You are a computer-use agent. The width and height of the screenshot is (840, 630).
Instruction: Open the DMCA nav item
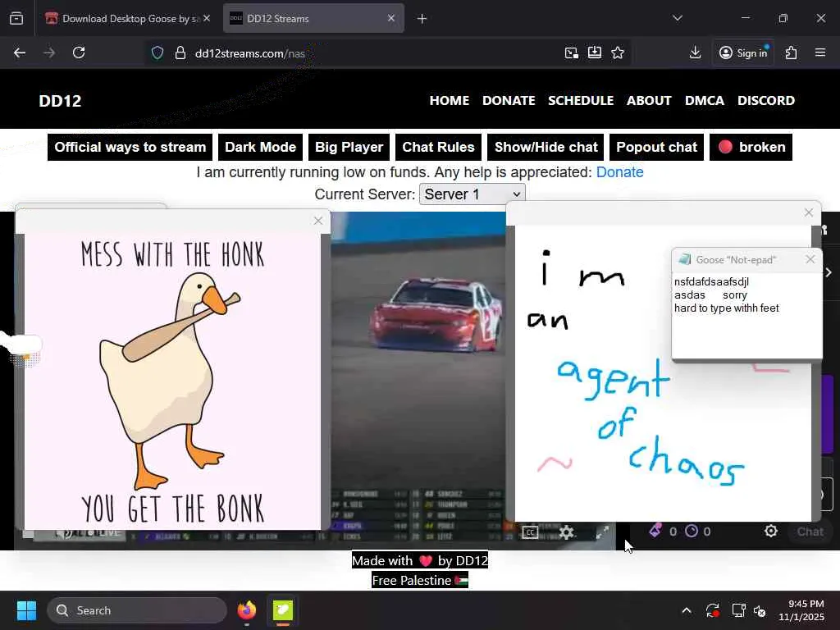click(705, 101)
